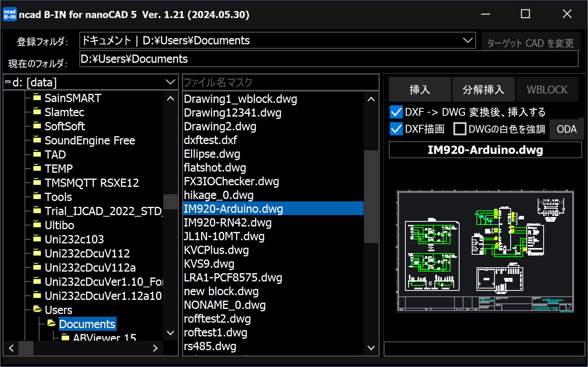Toggle DXF -> DWG 変換後、挿入する checkbox
The height and width of the screenshot is (367, 588).
point(396,112)
